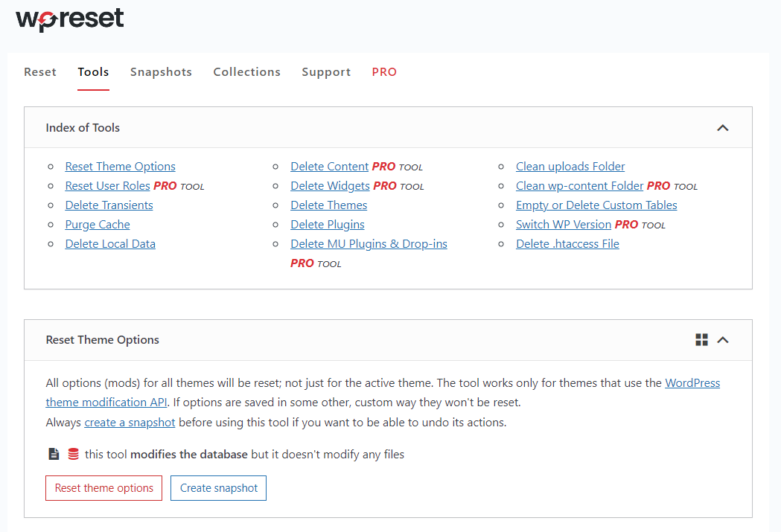Viewport: 781px width, 532px height.
Task: Click the Clean uploads Folder link
Action: (x=570, y=166)
